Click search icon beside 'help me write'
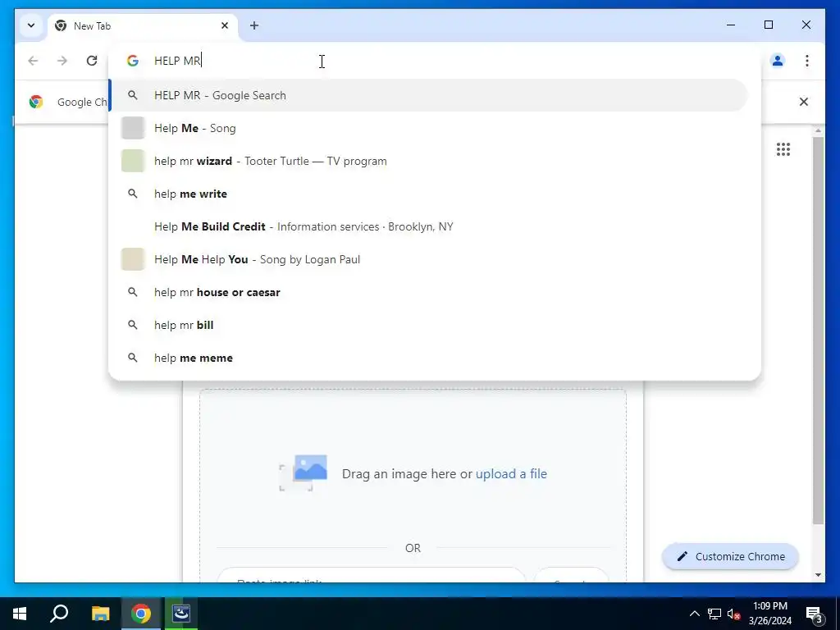The width and height of the screenshot is (840, 630). 133,194
